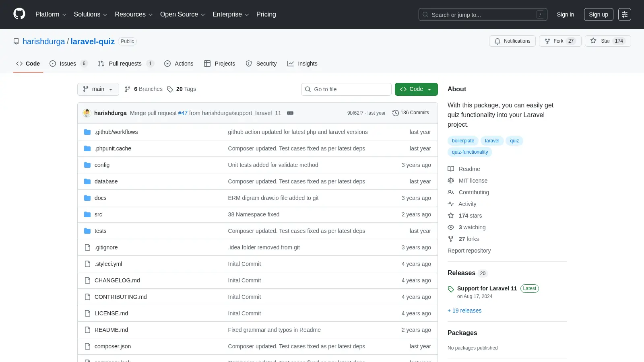
Task: View the Insights tab
Action: [302, 64]
